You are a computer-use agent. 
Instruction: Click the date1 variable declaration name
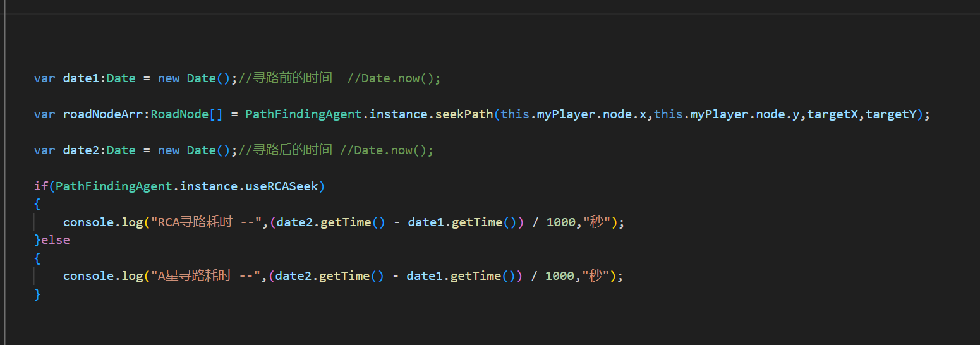tap(81, 78)
